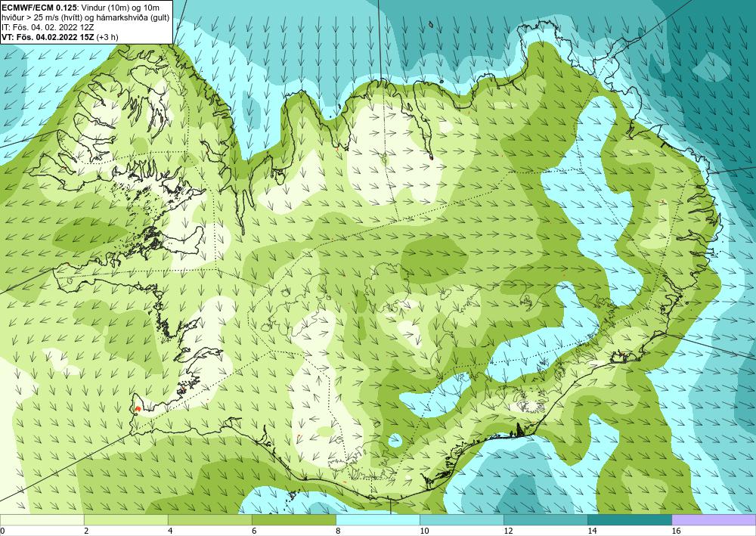
Task: Click the legend scale label "14"
Action: [x=592, y=531]
